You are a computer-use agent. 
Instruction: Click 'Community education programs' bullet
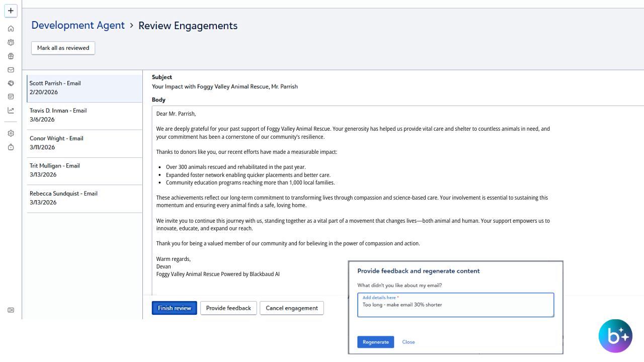click(250, 183)
